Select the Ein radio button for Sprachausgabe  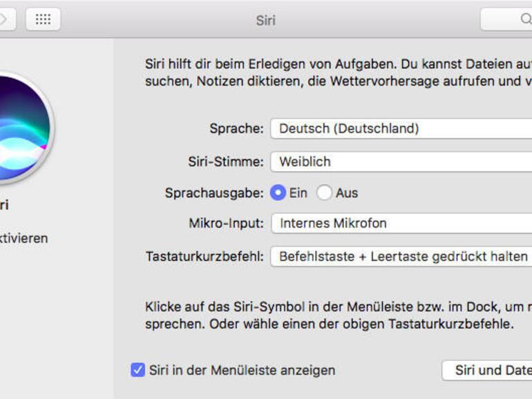coord(278,193)
